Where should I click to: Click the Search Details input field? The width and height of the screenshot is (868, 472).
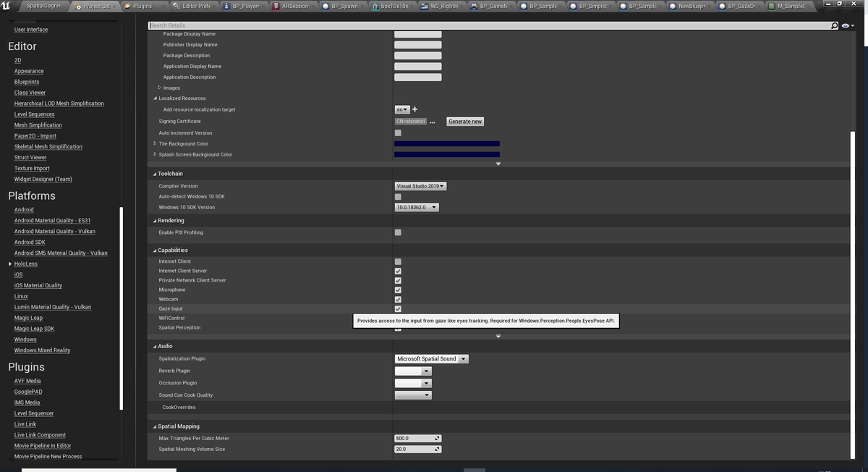point(489,25)
